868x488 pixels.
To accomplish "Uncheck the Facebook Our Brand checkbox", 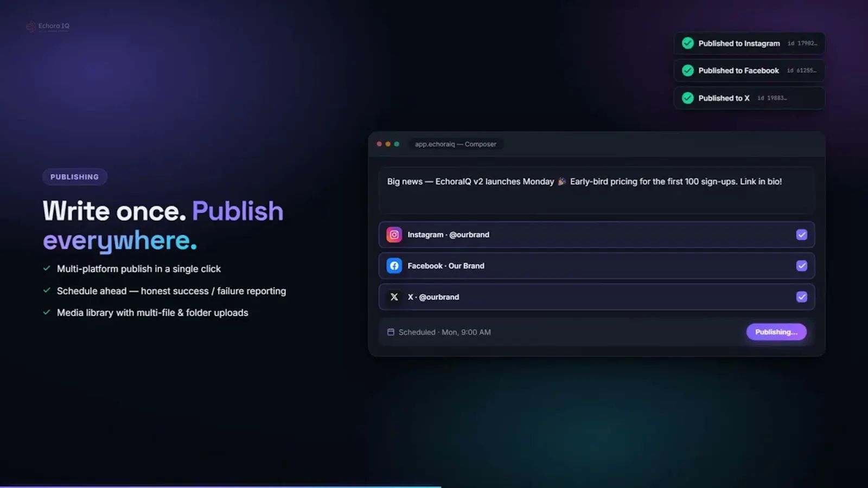I will click(x=802, y=266).
